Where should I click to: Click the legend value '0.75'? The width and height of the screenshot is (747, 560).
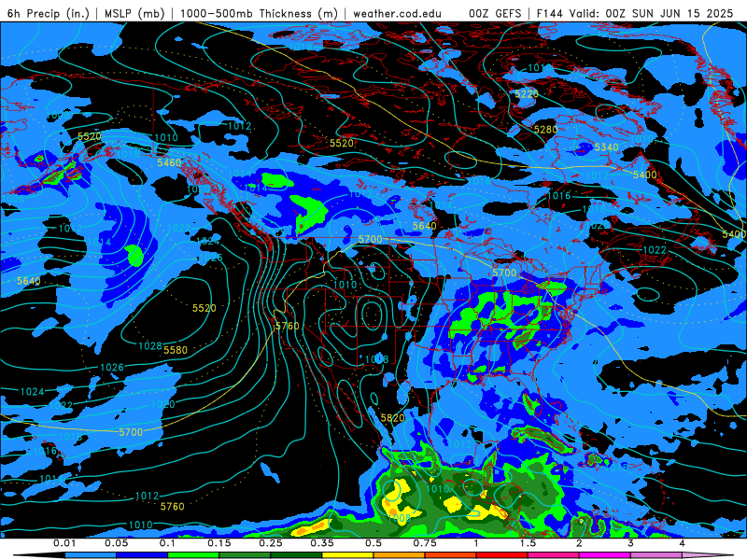click(425, 543)
